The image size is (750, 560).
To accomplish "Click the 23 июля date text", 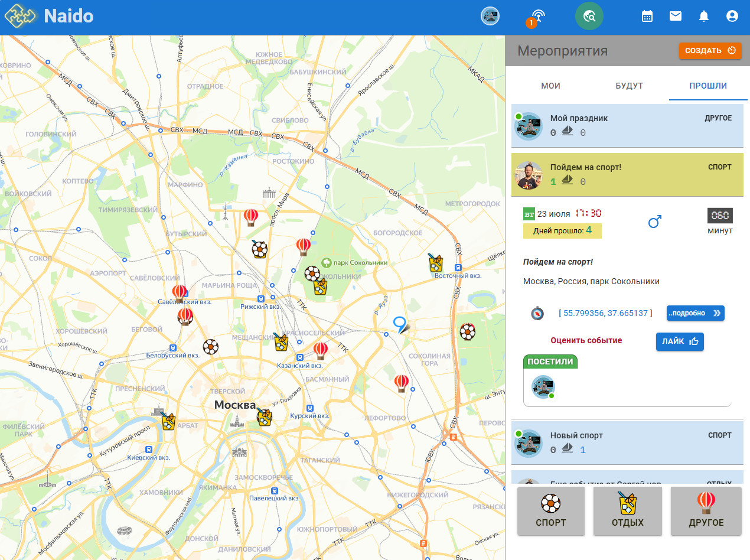I will pyautogui.click(x=553, y=213).
